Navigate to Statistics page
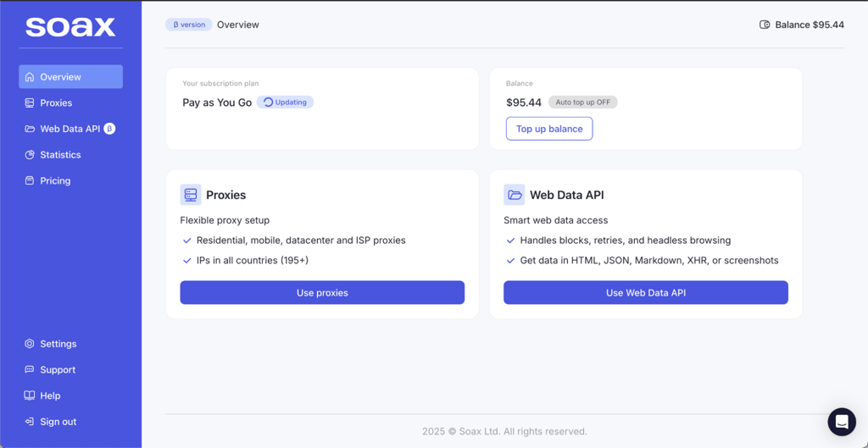 [71, 155]
